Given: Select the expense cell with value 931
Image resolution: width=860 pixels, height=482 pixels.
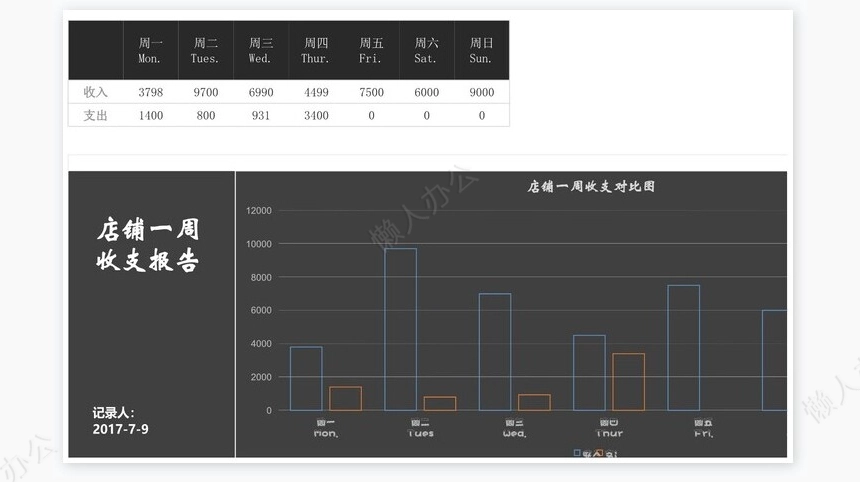Looking at the screenshot, I should (x=260, y=116).
